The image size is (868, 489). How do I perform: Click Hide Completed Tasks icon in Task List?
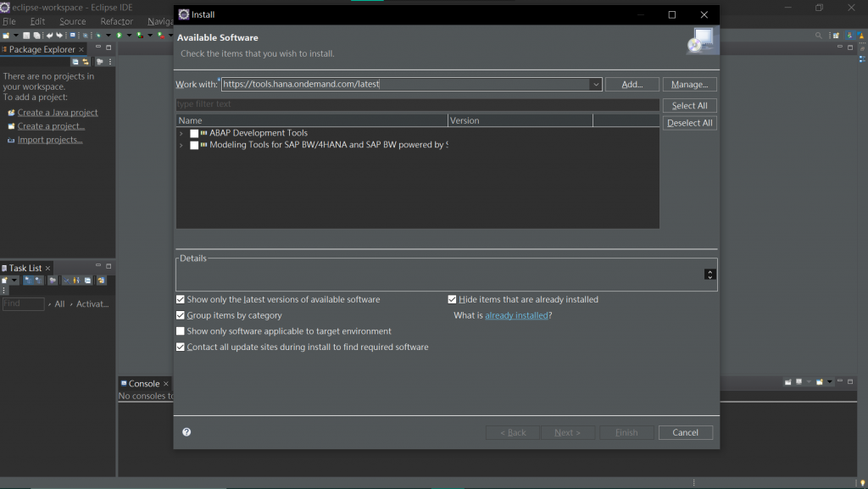click(x=66, y=280)
